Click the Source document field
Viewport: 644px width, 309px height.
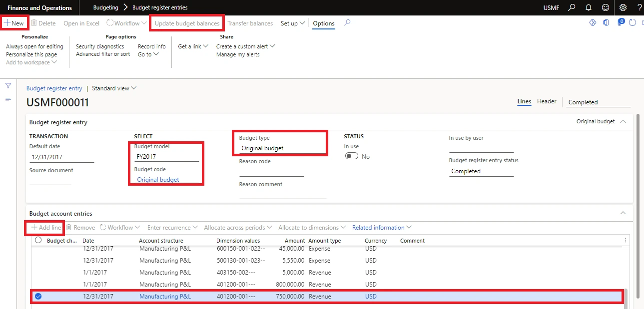click(50, 180)
